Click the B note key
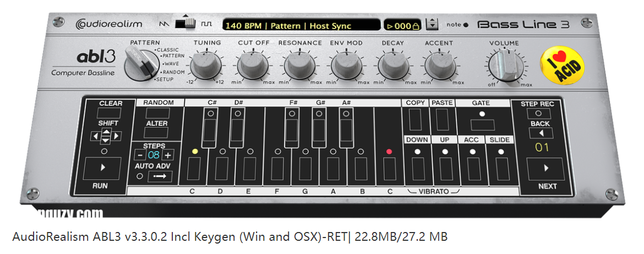The image size is (644, 254). [362, 168]
